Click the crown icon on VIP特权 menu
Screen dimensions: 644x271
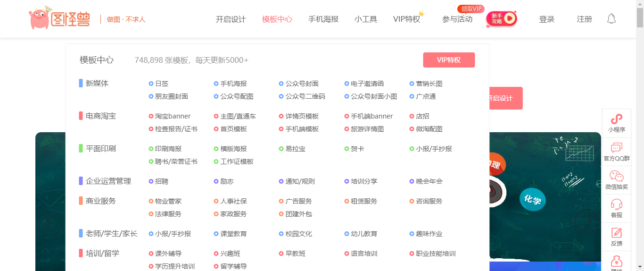pos(421,13)
